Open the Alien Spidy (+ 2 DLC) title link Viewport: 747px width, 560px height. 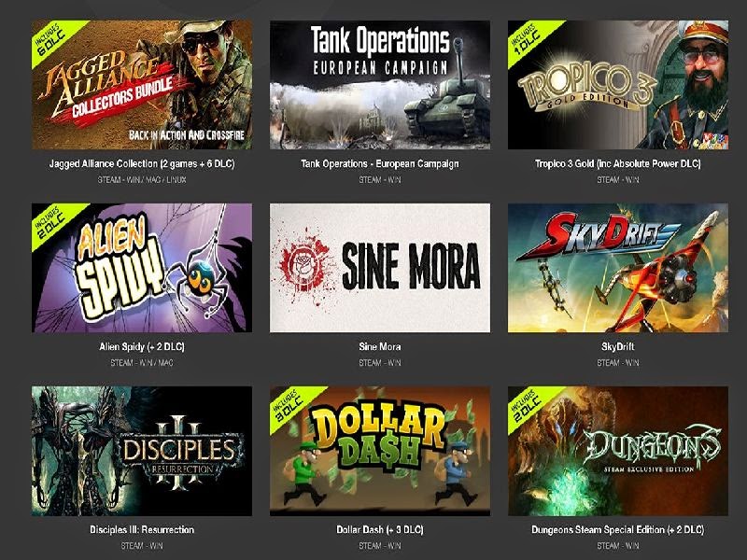(x=142, y=346)
